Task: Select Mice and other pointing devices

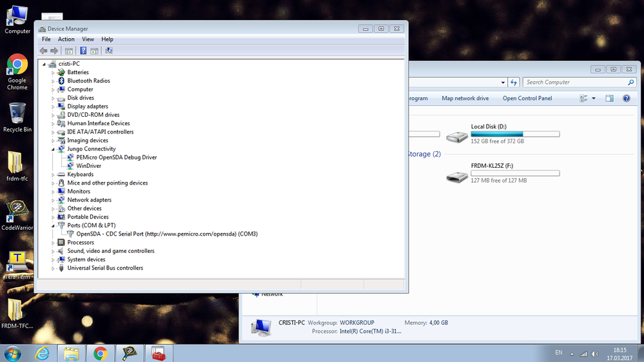Action: click(107, 183)
